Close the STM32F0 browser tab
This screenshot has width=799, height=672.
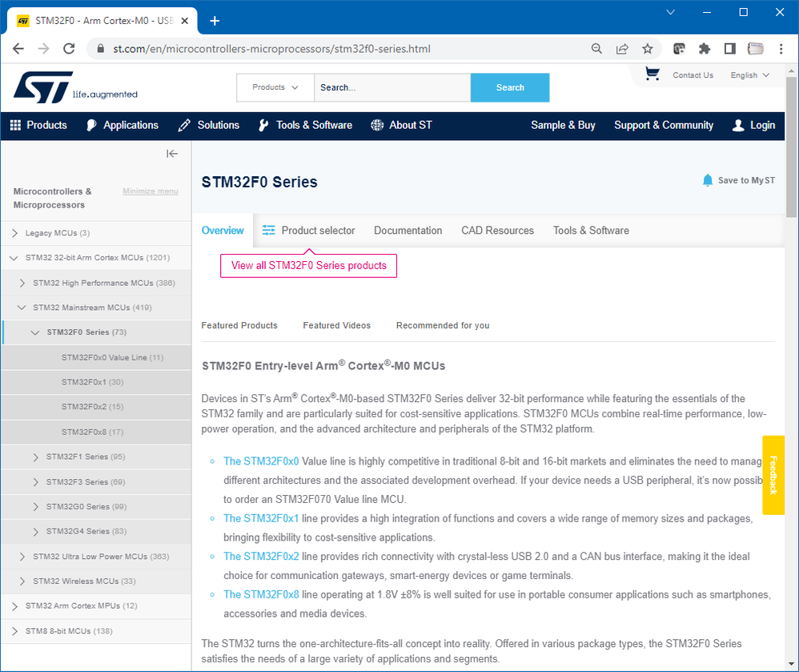tap(184, 21)
